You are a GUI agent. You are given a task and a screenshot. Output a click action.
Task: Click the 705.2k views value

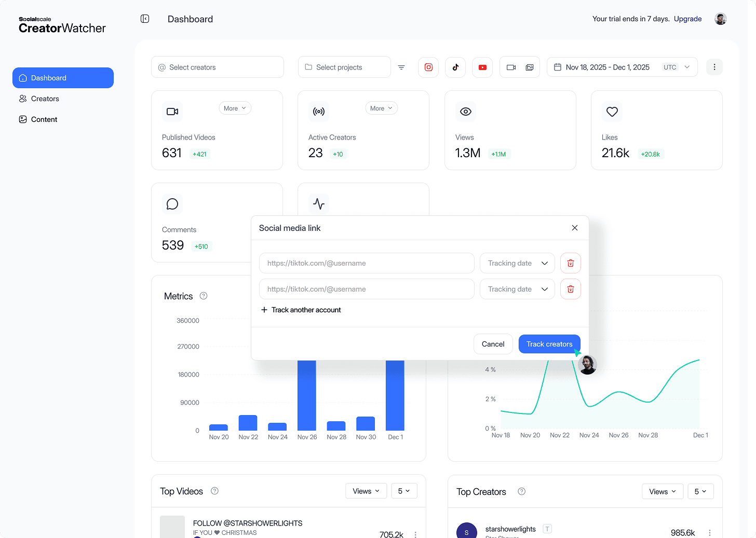click(392, 534)
